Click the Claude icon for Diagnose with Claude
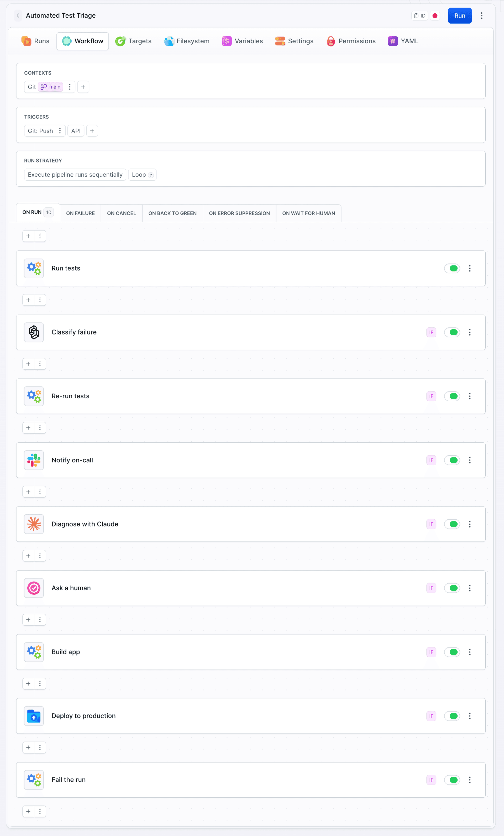The width and height of the screenshot is (504, 836). click(34, 524)
